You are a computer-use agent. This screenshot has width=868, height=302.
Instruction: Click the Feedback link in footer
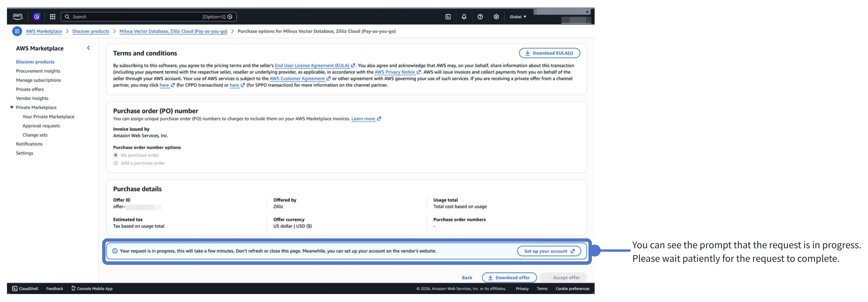[54, 288]
